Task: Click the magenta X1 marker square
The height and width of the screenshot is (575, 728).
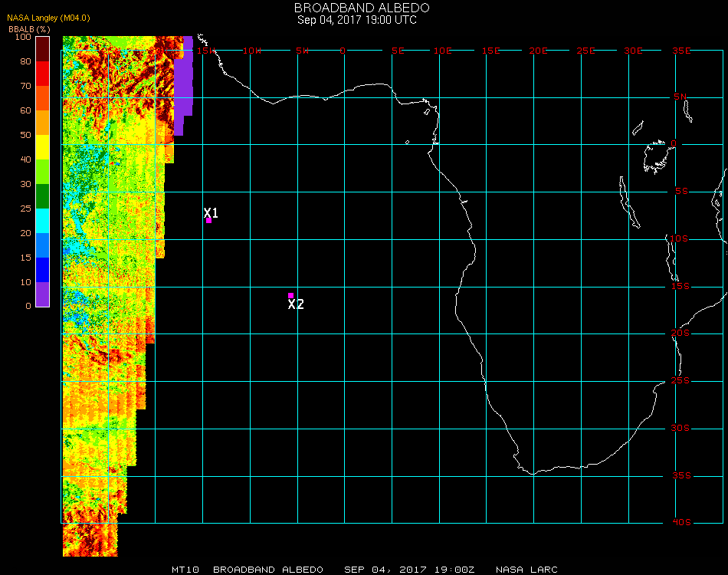Action: coord(209,221)
